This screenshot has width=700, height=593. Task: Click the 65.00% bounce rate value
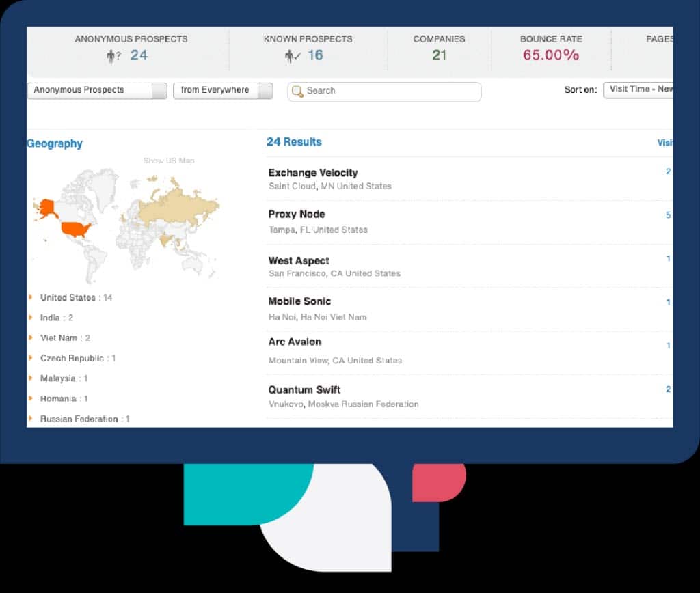(551, 55)
